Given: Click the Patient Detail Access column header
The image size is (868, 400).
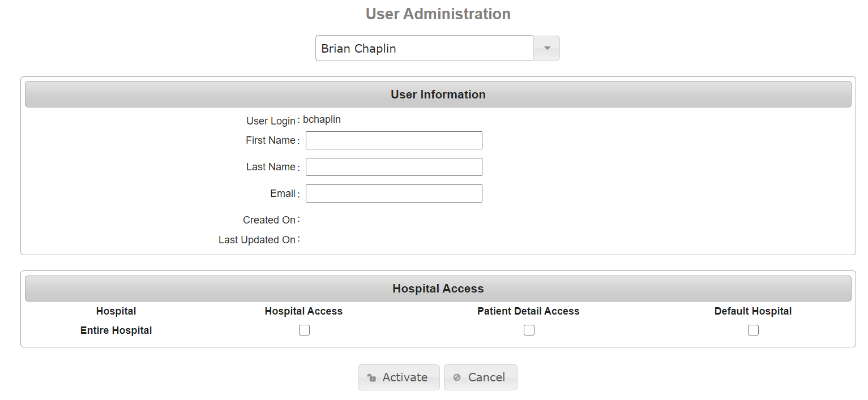Looking at the screenshot, I should click(528, 311).
